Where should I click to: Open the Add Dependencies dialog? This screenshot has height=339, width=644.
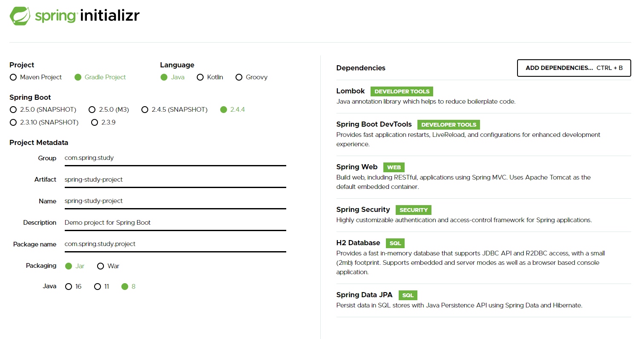tap(574, 68)
